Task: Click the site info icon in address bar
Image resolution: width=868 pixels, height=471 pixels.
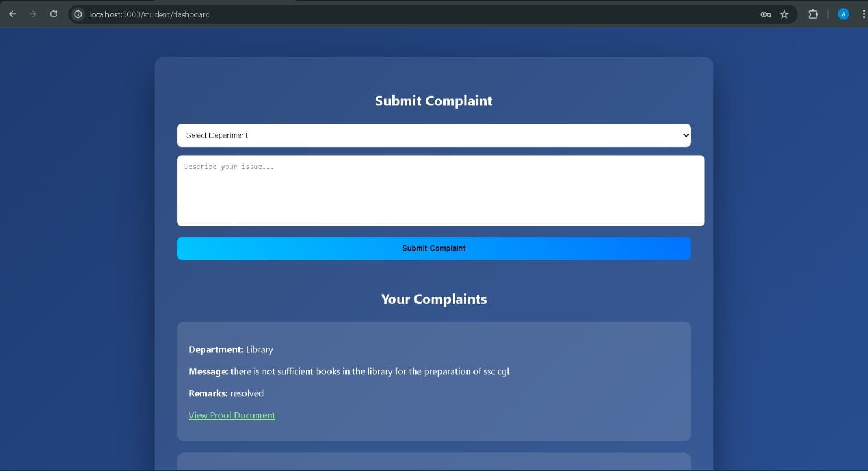Action: click(78, 14)
